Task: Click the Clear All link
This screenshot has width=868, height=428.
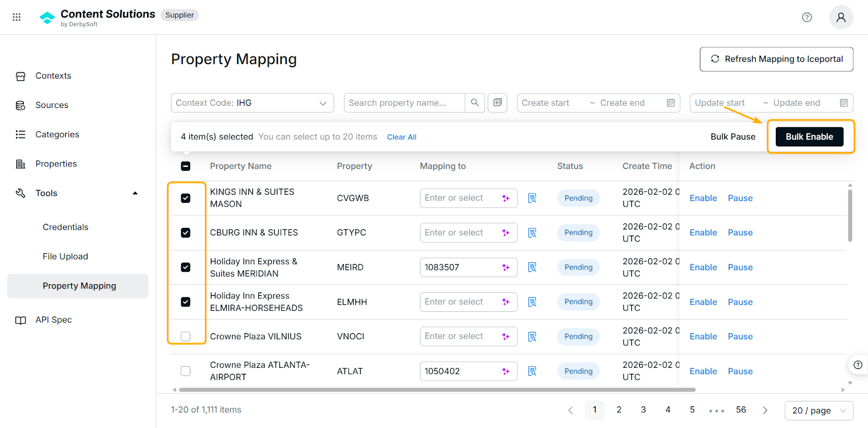Action: (x=401, y=137)
